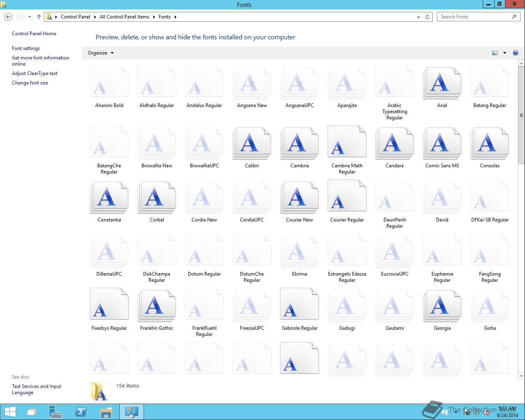Click the Fonts breadcrumb segment
The width and height of the screenshot is (525, 420).
164,17
